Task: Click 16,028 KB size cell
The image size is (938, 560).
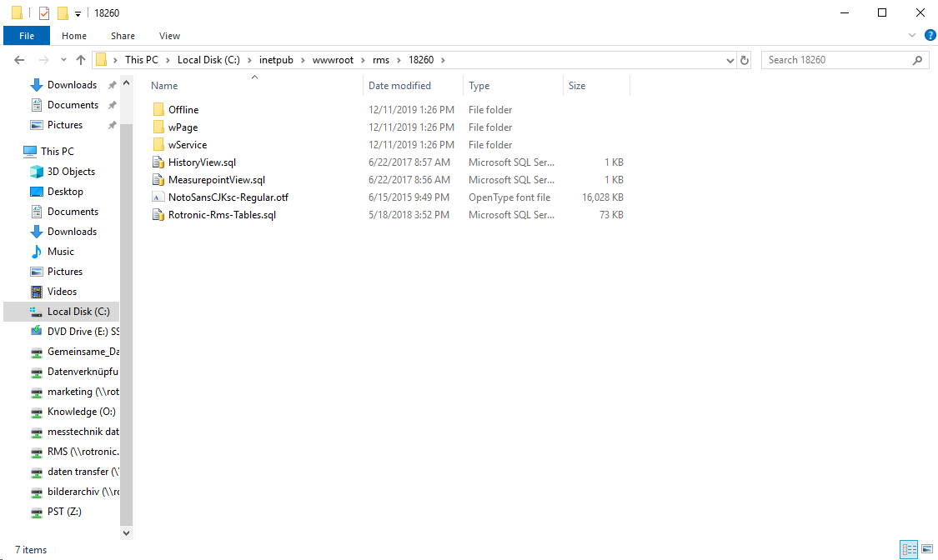Action: (x=602, y=197)
